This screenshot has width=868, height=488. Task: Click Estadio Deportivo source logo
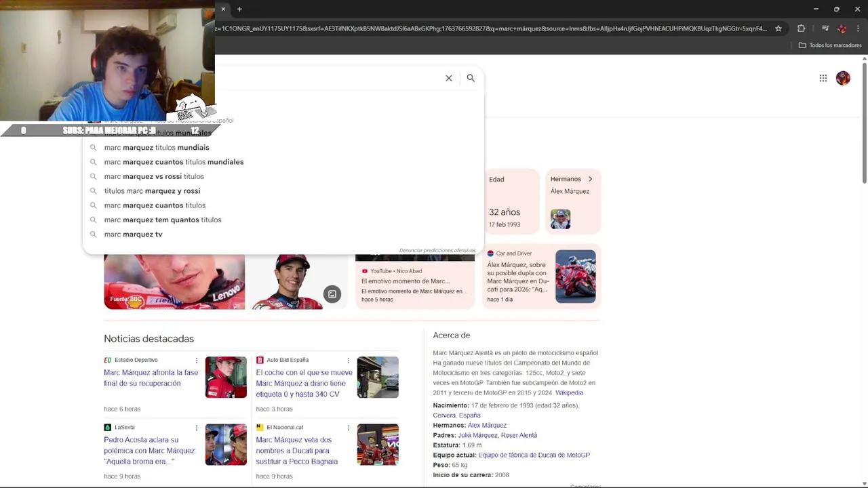[107, 360]
